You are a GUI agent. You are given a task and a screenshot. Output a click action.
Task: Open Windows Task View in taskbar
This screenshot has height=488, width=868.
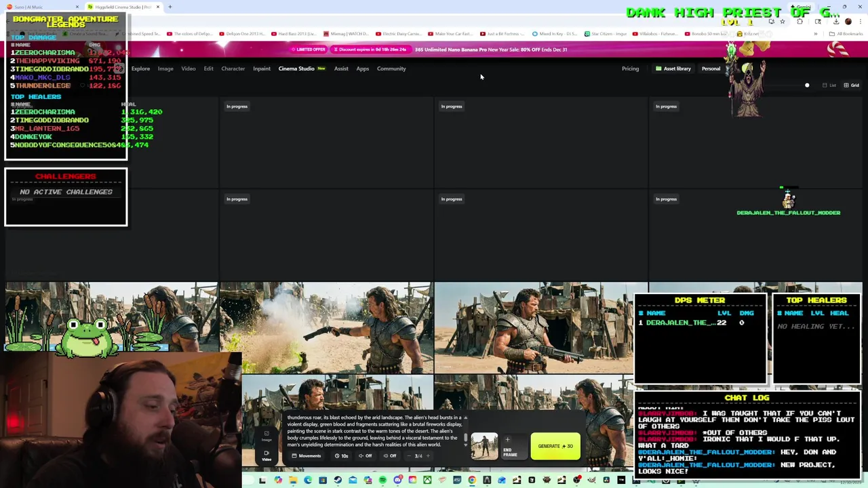point(262,481)
